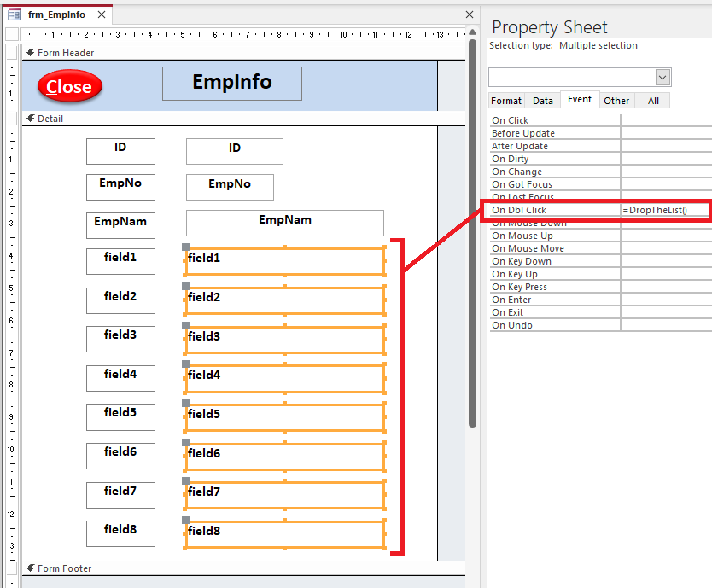Click the On Key Down value field
This screenshot has height=588, width=712.
666,260
